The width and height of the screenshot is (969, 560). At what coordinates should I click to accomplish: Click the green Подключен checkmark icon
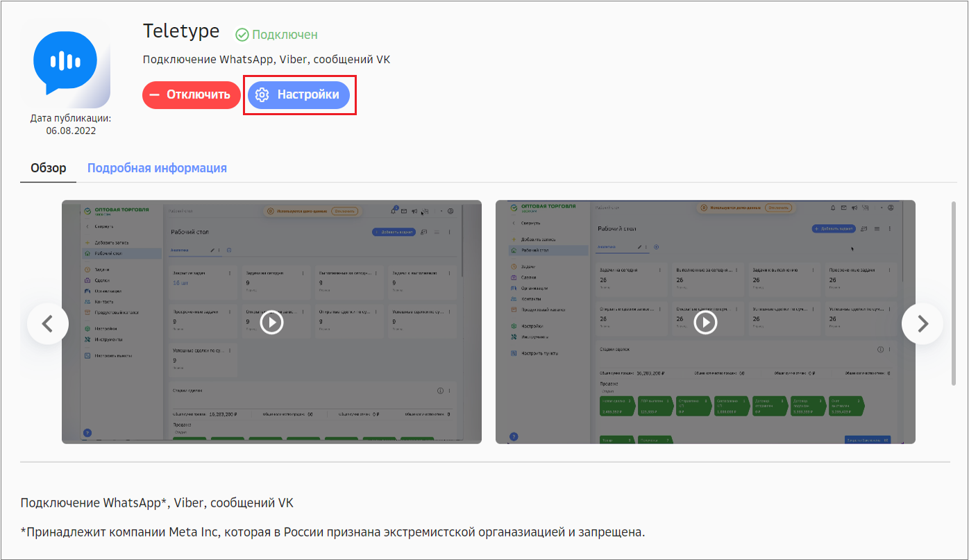[242, 34]
